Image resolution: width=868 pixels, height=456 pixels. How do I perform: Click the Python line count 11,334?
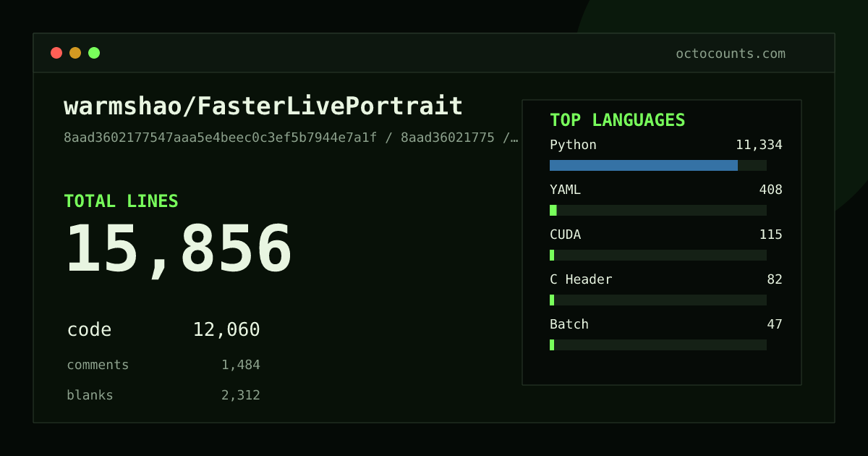click(759, 145)
